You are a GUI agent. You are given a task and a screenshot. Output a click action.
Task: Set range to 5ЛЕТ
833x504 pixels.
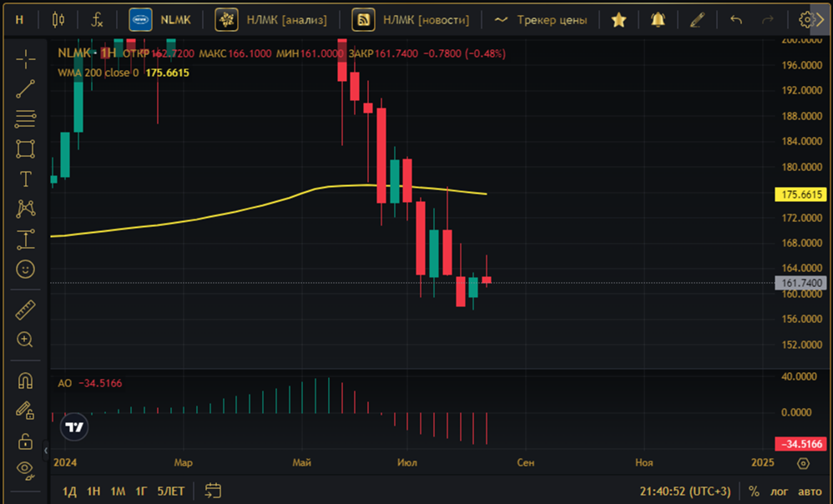click(170, 491)
